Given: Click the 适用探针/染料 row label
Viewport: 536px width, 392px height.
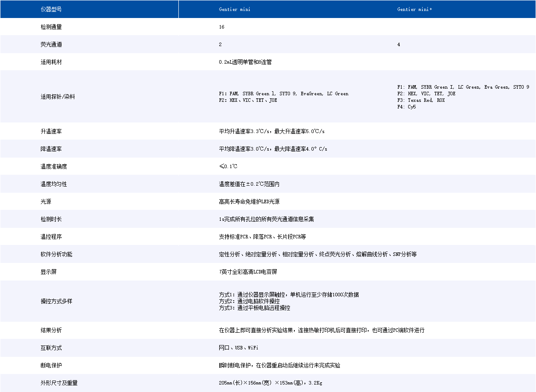Looking at the screenshot, I should coord(58,97).
